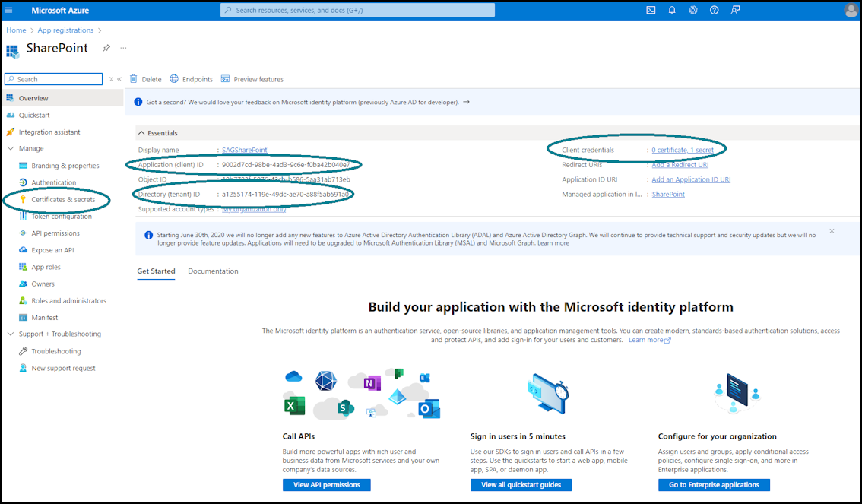Click the user account avatar
This screenshot has height=504, width=862.
point(851,10)
